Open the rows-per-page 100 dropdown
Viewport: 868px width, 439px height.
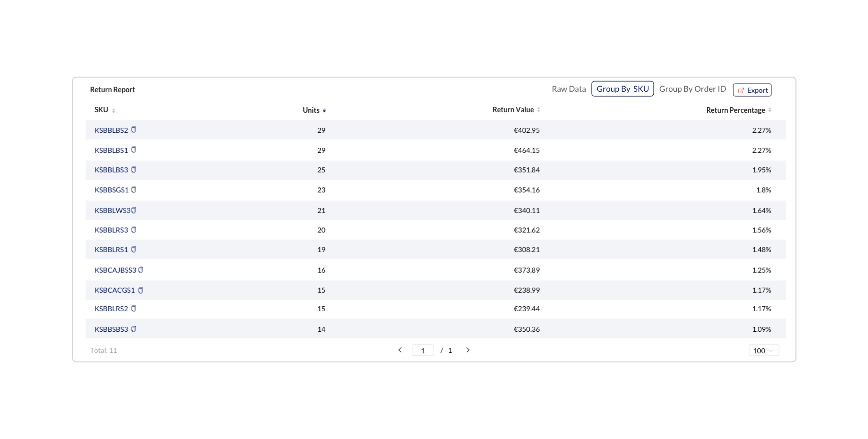tap(764, 351)
